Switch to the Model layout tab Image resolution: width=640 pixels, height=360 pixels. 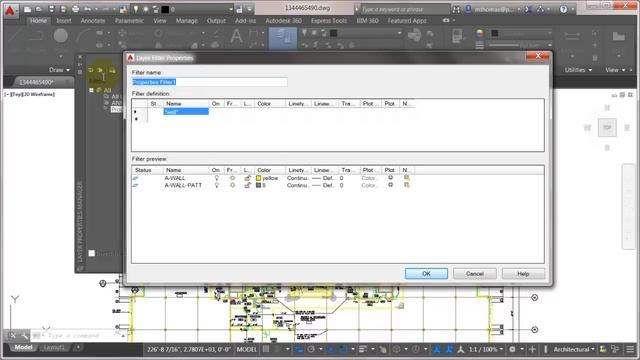click(23, 347)
